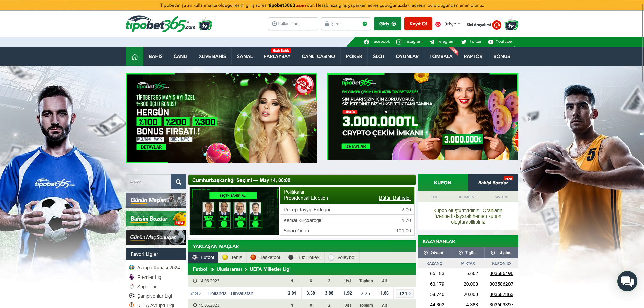644x308 pixels.
Task: Select the Tenis sport tab
Action: pyautogui.click(x=232, y=257)
